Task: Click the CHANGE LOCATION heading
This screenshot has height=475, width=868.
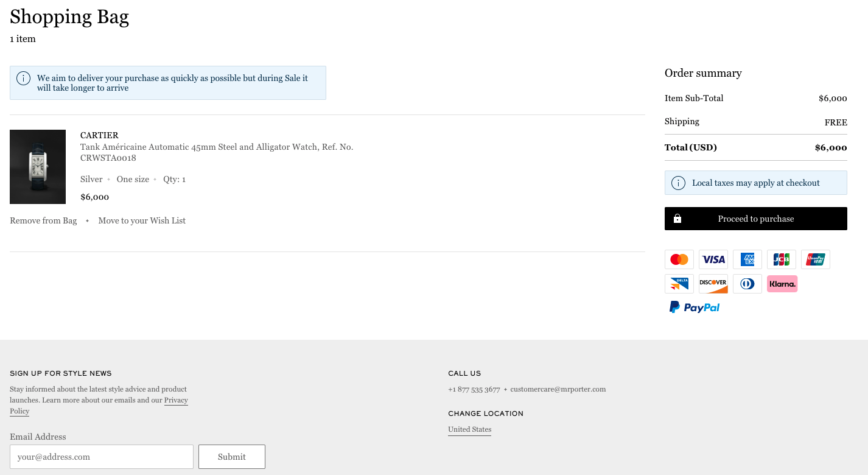Action: [x=486, y=413]
